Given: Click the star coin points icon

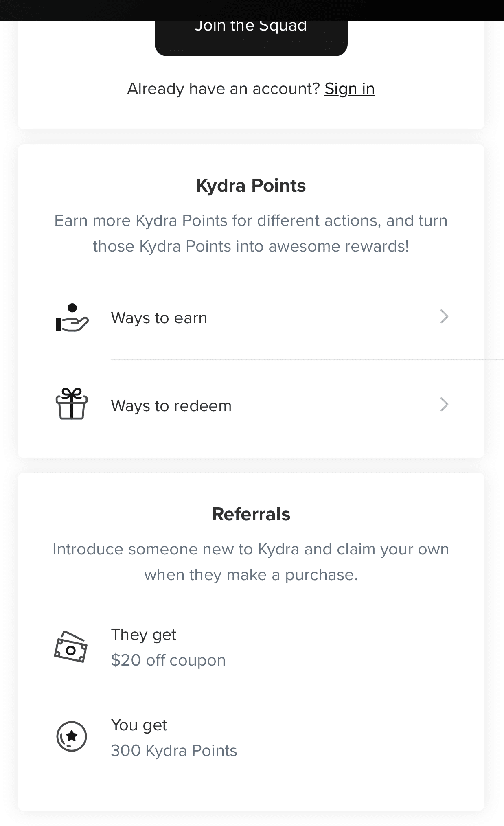Looking at the screenshot, I should coord(72,736).
